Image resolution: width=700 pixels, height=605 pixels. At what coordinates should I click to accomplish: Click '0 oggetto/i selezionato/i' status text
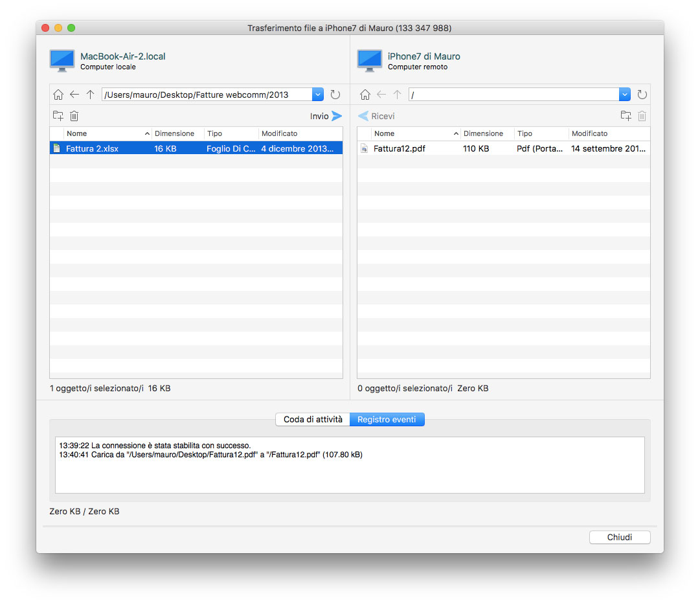[405, 389]
